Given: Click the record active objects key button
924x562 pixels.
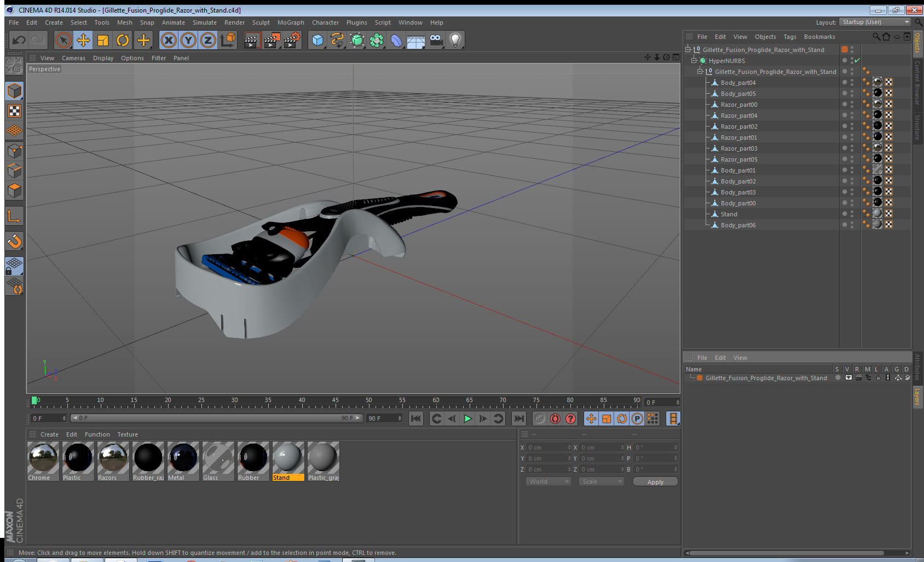Looking at the screenshot, I should point(540,418).
